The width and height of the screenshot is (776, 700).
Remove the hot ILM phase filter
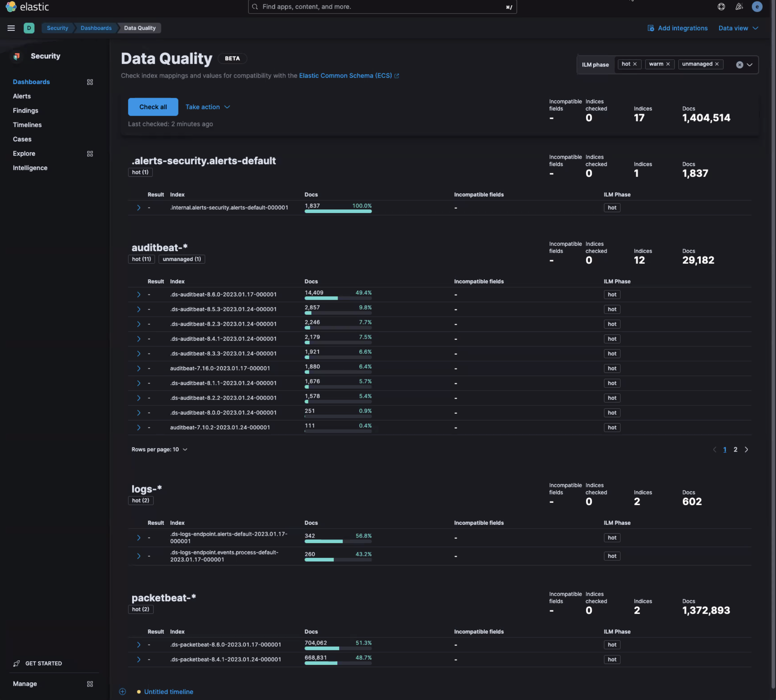[x=635, y=64]
